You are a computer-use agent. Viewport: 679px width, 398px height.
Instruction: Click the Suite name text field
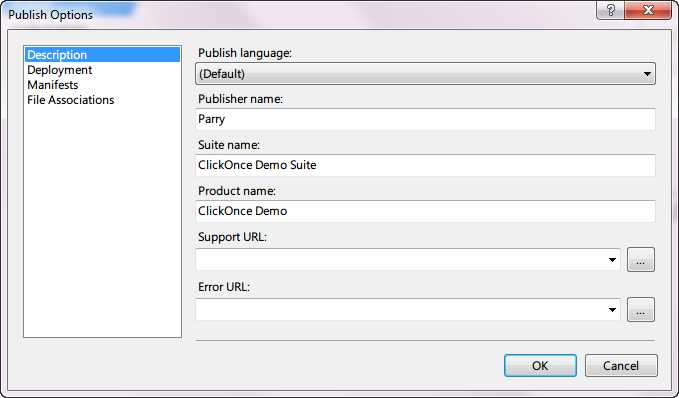425,165
